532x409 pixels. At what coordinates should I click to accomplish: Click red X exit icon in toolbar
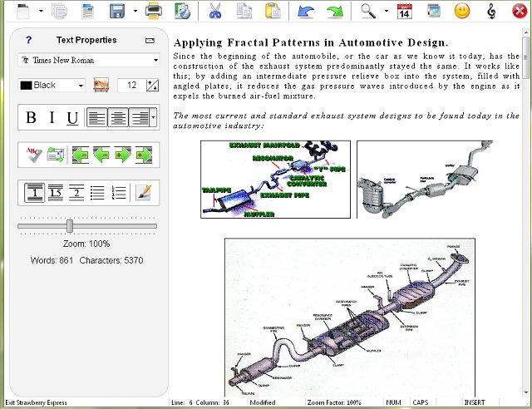point(520,11)
